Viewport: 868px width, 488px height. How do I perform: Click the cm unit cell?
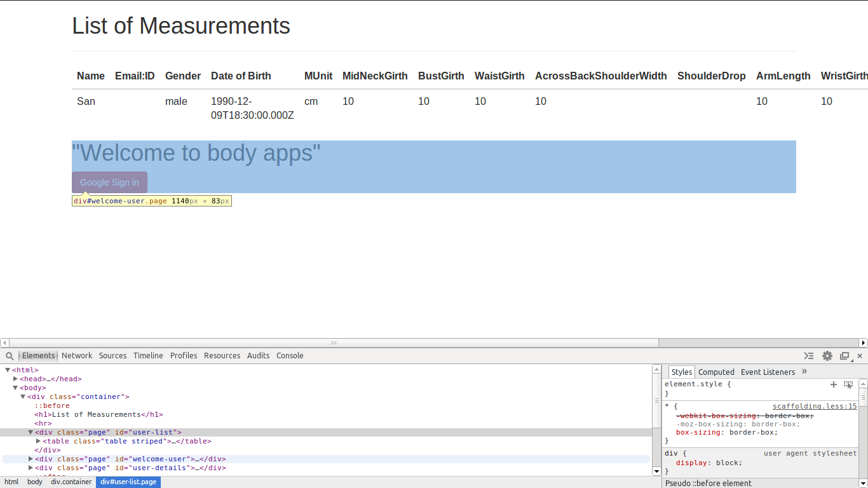pos(311,101)
